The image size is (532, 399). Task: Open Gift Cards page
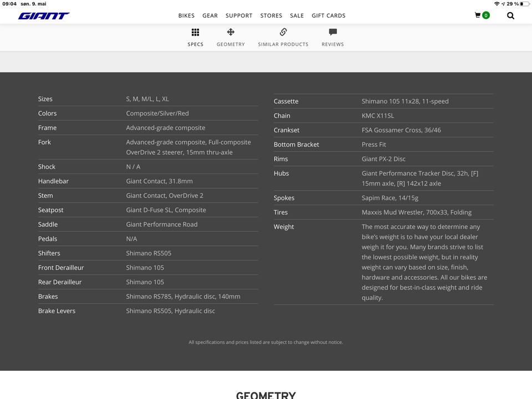tap(329, 16)
